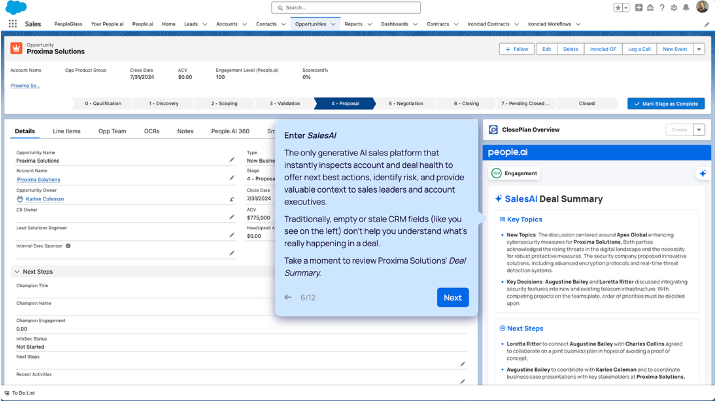
Task: Switch to the OCRs tab
Action: (x=152, y=131)
